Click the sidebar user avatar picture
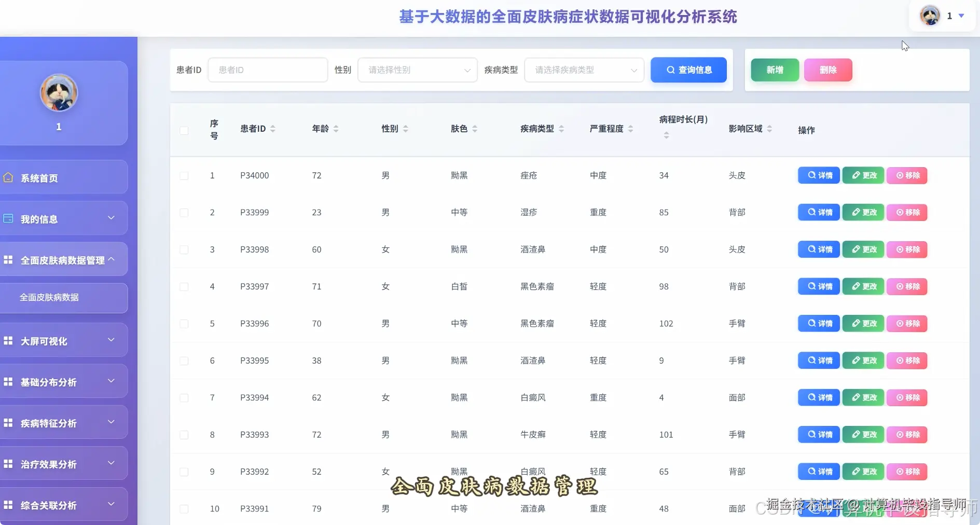 pyautogui.click(x=59, y=93)
